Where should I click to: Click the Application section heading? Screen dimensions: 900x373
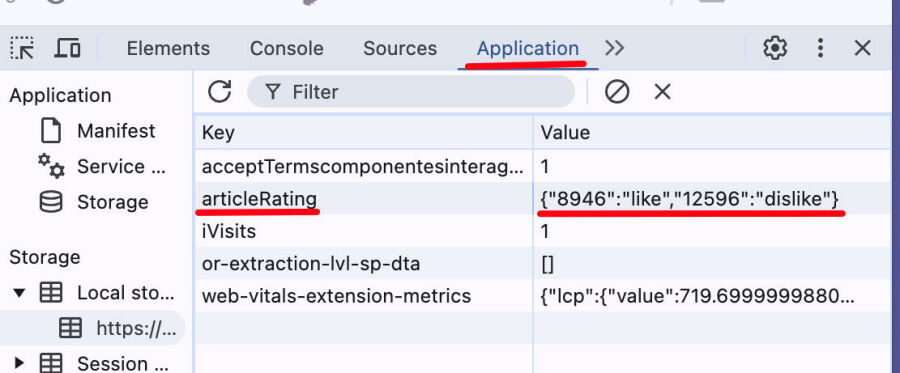click(x=60, y=95)
